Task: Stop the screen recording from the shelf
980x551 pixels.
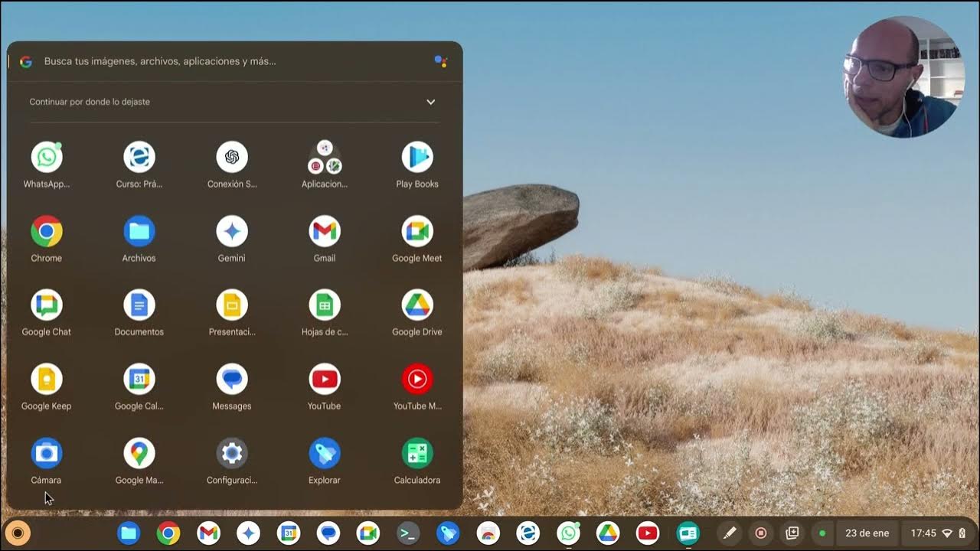Action: tap(761, 533)
